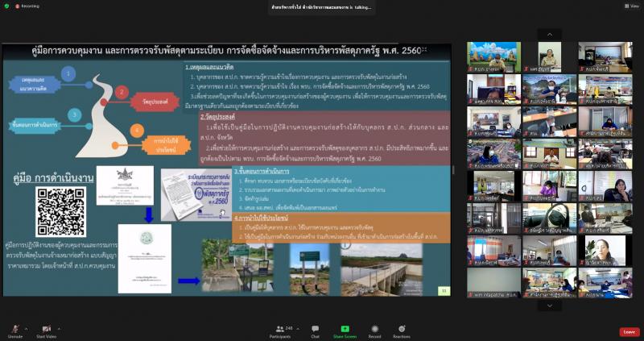644x341 pixels.
Task: Open the Chat panel
Action: 315,331
